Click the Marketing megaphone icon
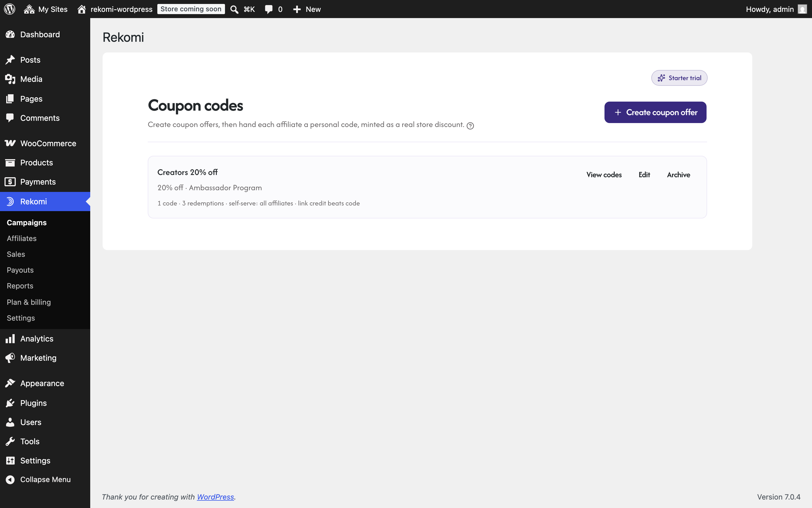Screen dimensions: 812x508 click(10, 358)
